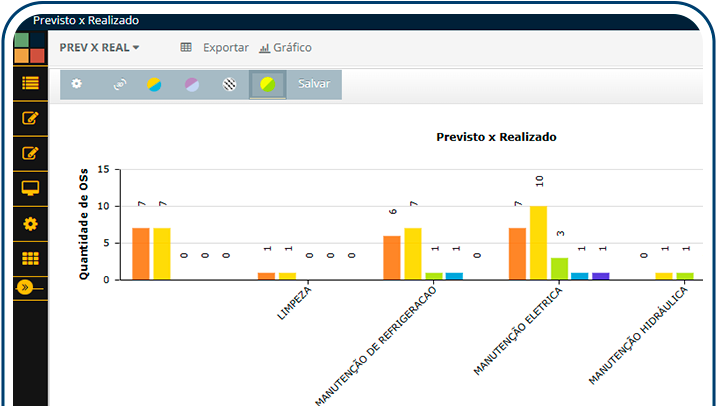The width and height of the screenshot is (716, 406).
Task: Open the monitor screen icon in sidebar
Action: [30, 188]
